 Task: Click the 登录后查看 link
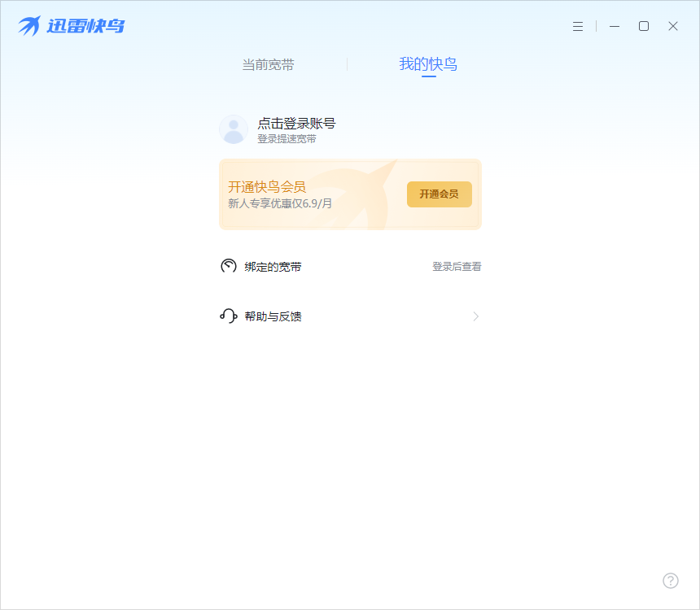point(456,266)
